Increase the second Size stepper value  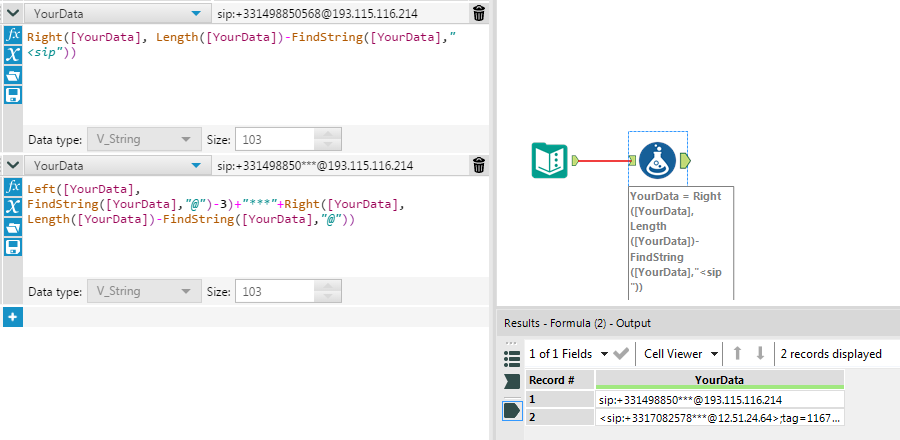[x=328, y=285]
